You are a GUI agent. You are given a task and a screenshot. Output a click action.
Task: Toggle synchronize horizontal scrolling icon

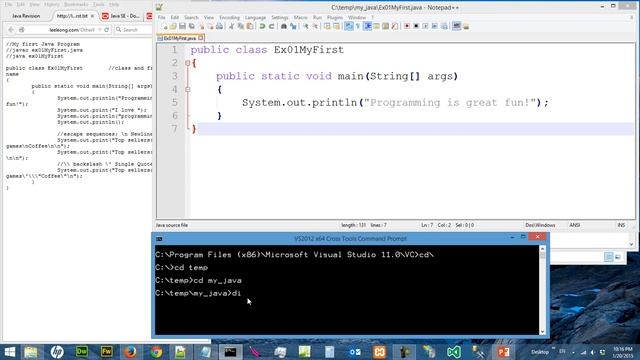coord(336,26)
